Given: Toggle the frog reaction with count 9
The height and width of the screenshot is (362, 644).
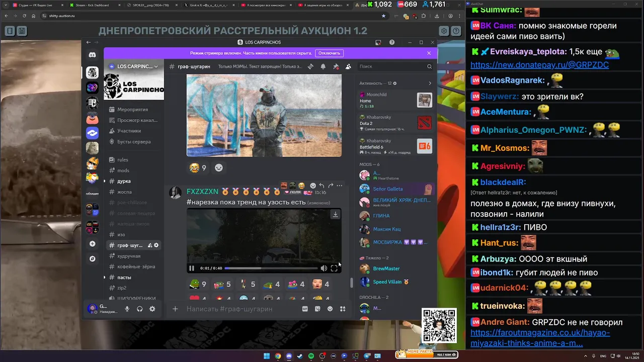Looking at the screenshot, I should 198,285.
